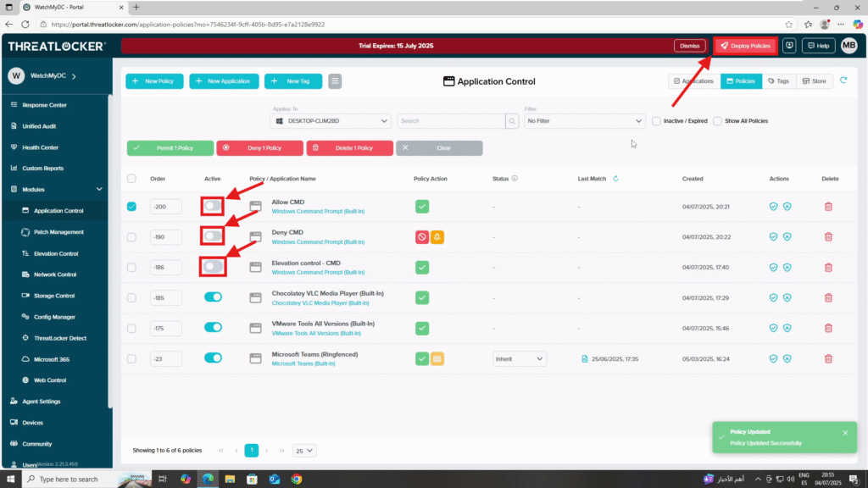Screen dimensions: 868x488
Task: Open the Windows Command Prompt link under Allow CMD
Action: [318, 211]
